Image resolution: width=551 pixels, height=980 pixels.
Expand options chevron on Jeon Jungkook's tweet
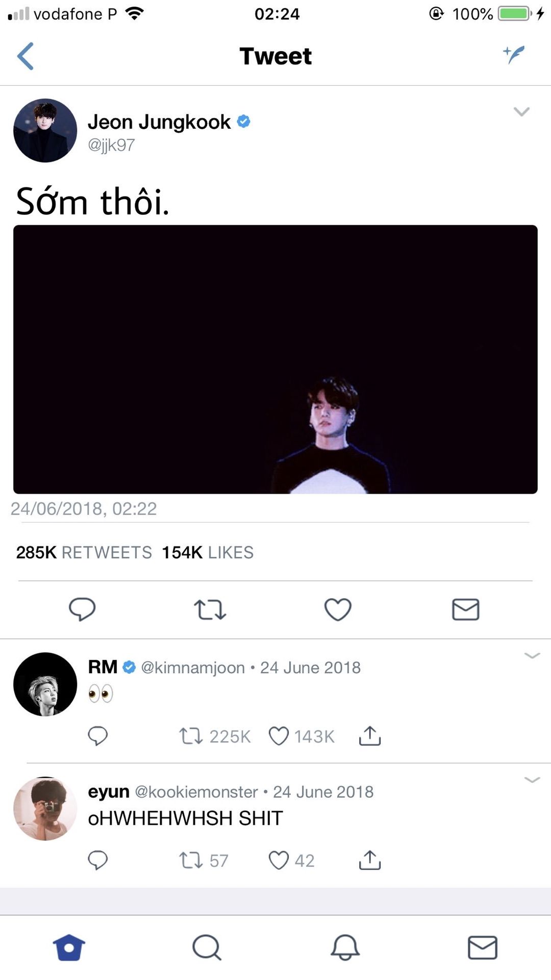521,112
